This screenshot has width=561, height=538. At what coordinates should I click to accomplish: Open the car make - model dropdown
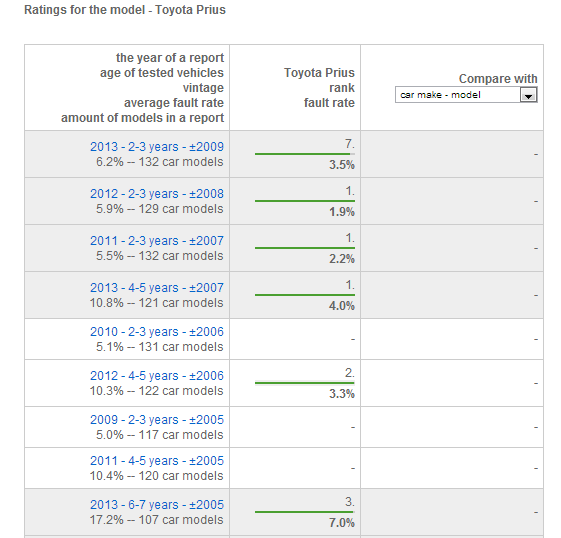(466, 95)
